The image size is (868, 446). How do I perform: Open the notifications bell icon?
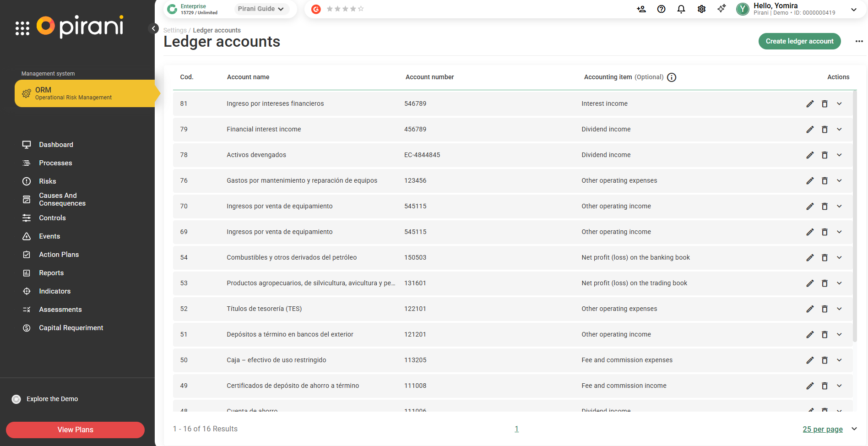pos(681,9)
